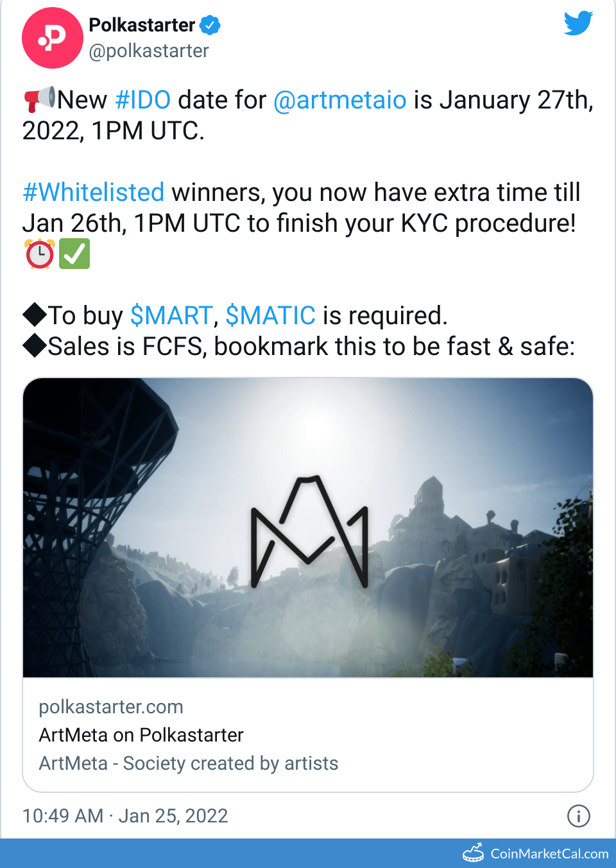
Task: Click the green check mark emoji
Action: (x=74, y=254)
